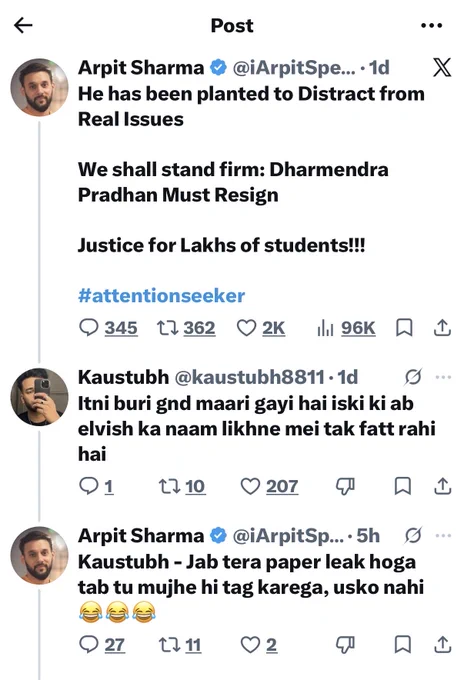The height and width of the screenshot is (680, 464).
Task: Downvote Kaustubh's reply
Action: coord(346,486)
